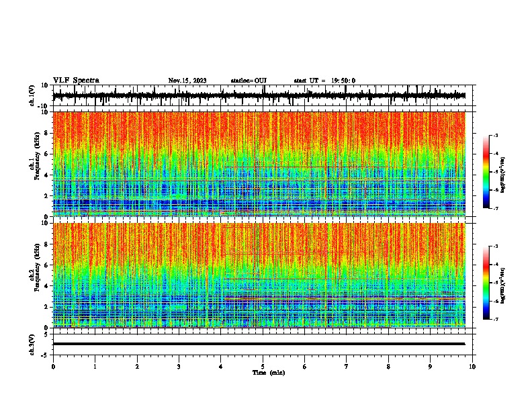This screenshot has width=532, height=411.
Task: Click the 'VLF Spectra' title text
Action: pos(76,80)
